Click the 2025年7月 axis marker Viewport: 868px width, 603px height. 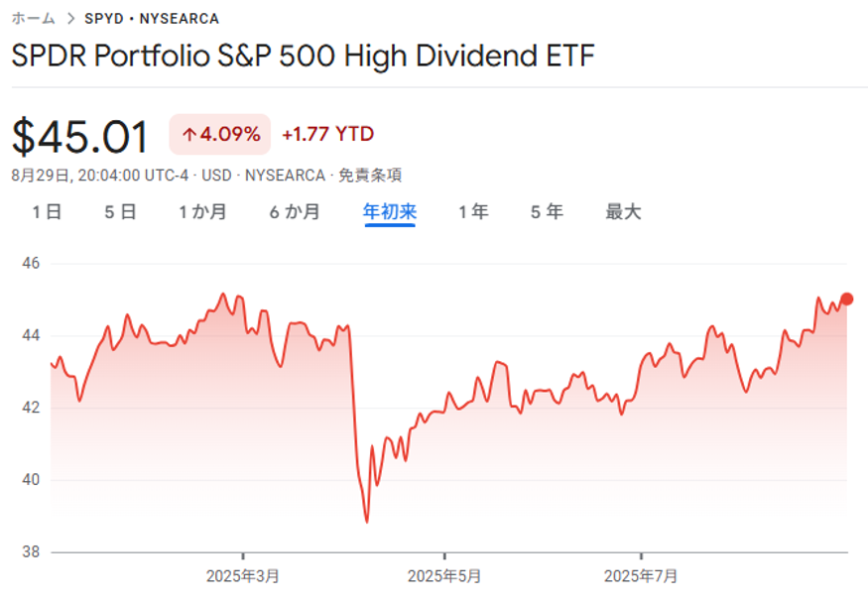641,574
